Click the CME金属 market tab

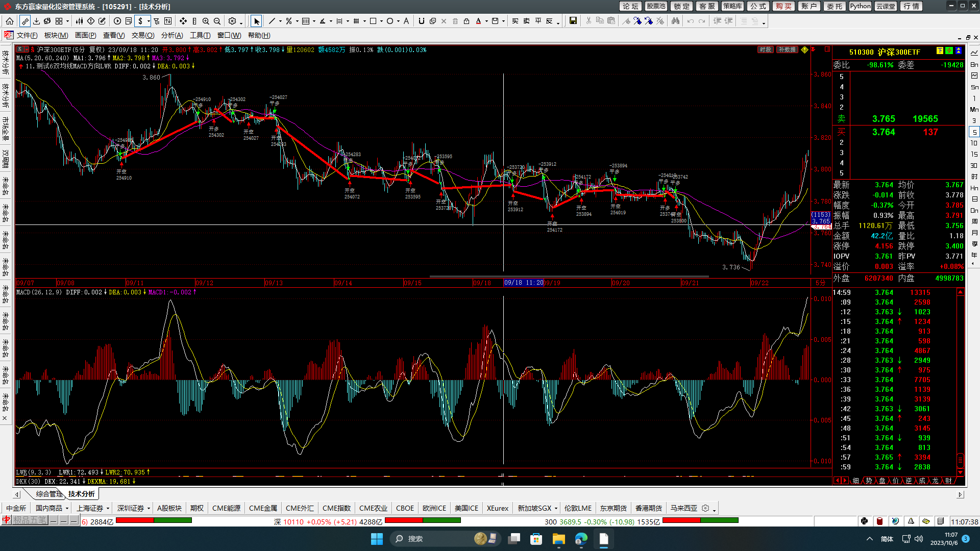263,508
